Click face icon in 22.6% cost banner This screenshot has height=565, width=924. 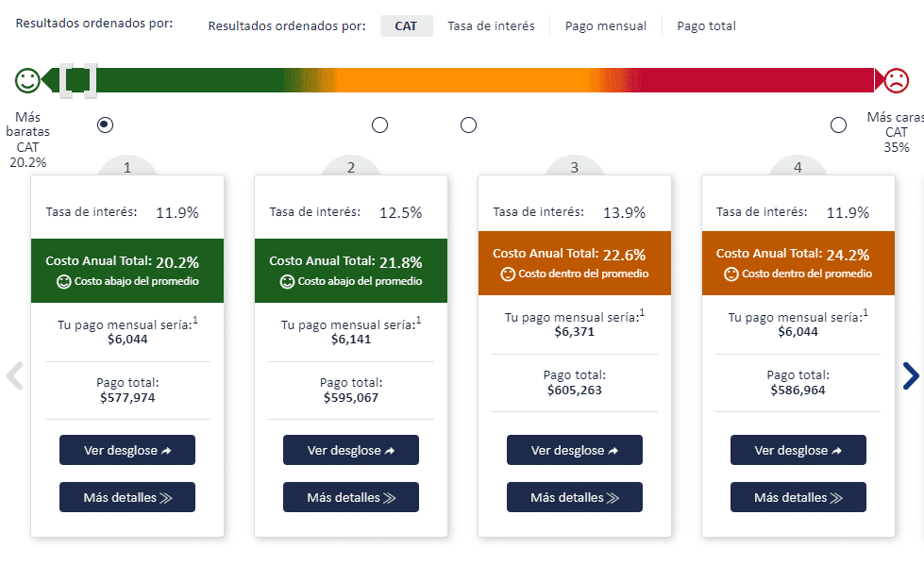tap(508, 274)
